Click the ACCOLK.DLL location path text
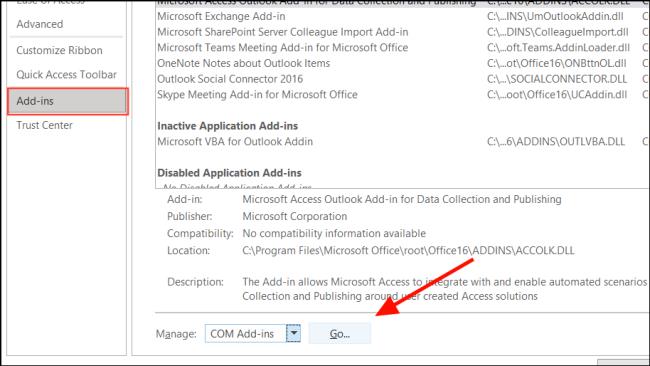The image size is (650, 366). coord(408,251)
